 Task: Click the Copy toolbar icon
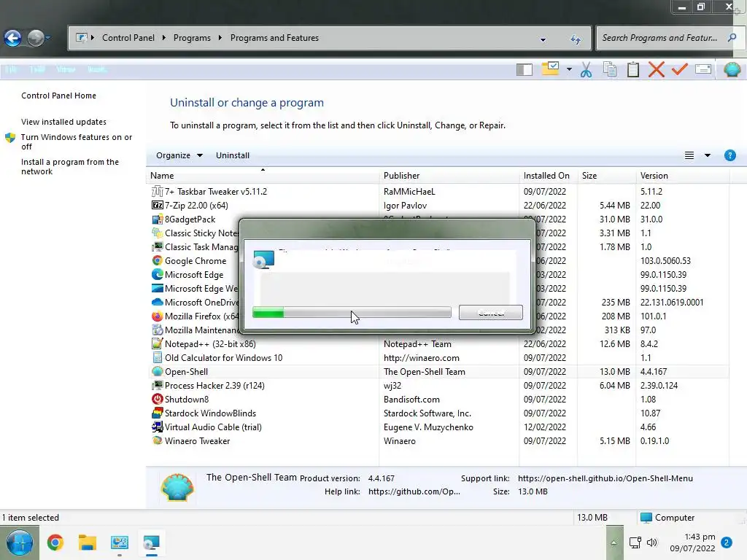[610, 69]
